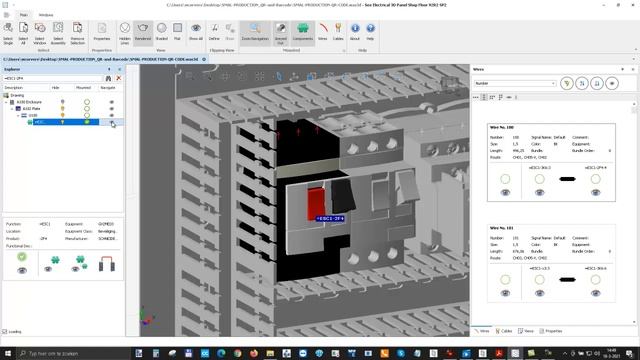Activate the Select Single tool
This screenshot has width=640, height=360.
pos(8,33)
